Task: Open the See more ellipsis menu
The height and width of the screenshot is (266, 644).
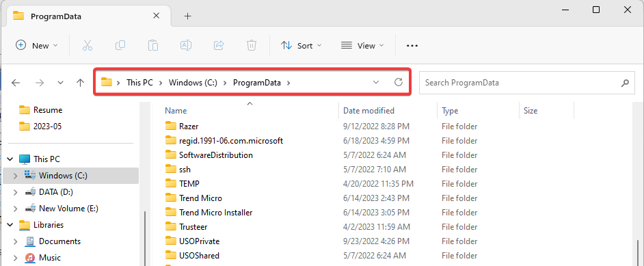Action: click(412, 46)
